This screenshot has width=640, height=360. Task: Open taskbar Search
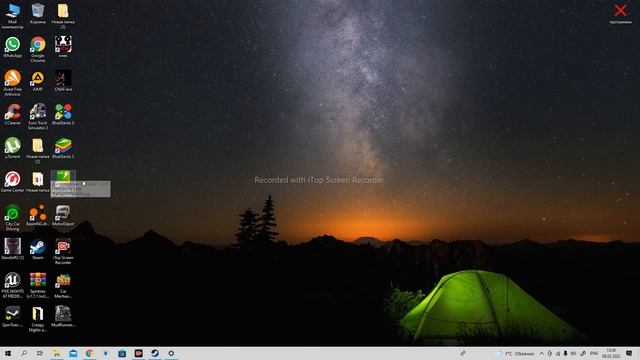24,353
